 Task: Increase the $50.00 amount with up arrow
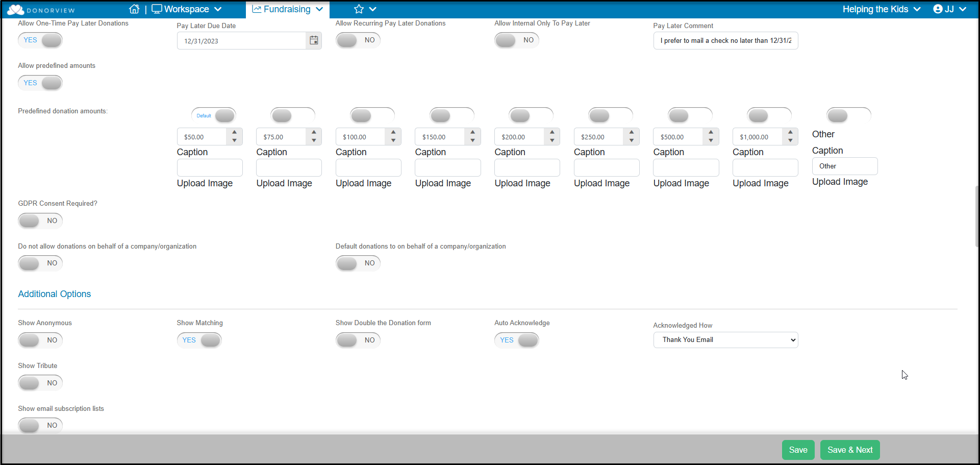tap(234, 133)
